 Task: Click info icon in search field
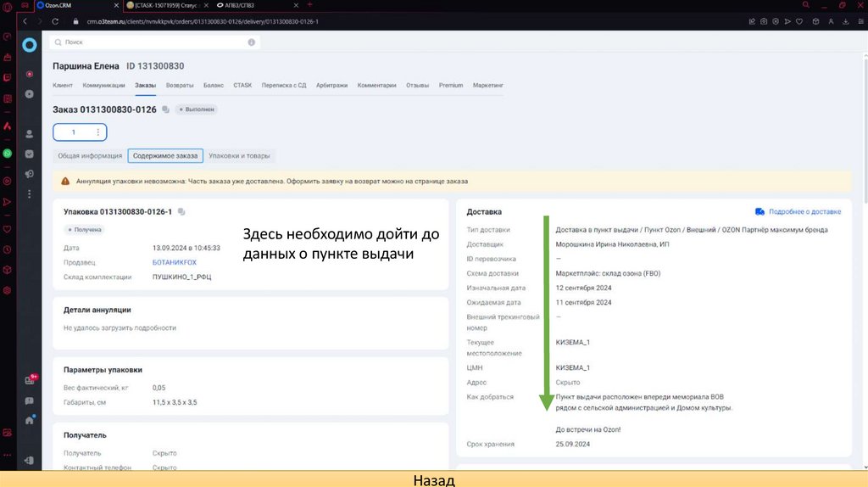251,42
